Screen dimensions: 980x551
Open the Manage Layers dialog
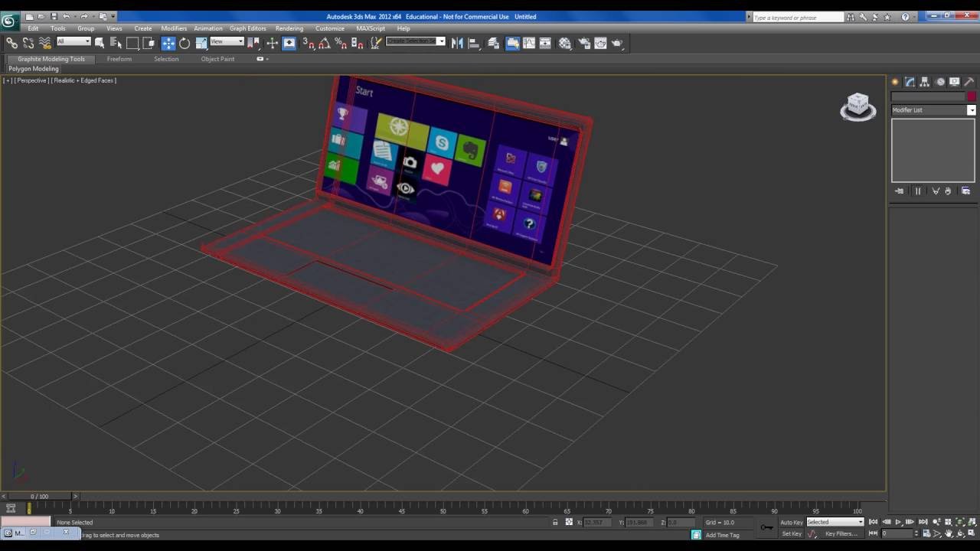(x=494, y=44)
